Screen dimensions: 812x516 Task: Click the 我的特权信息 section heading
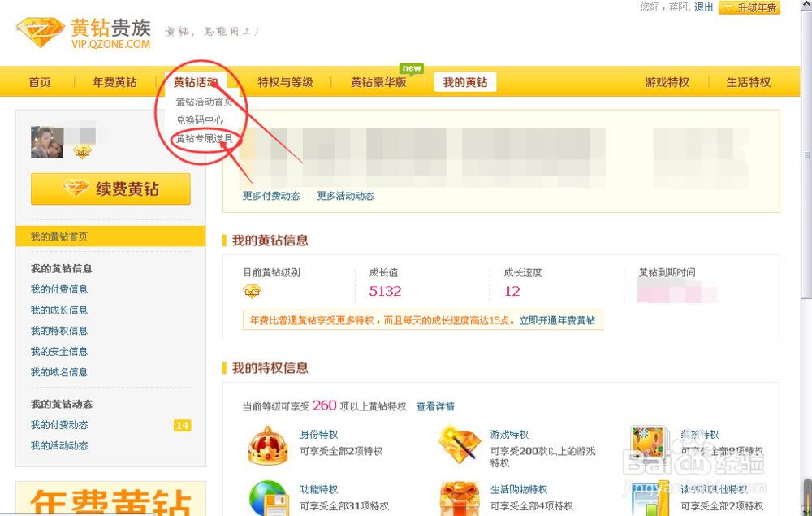270,368
